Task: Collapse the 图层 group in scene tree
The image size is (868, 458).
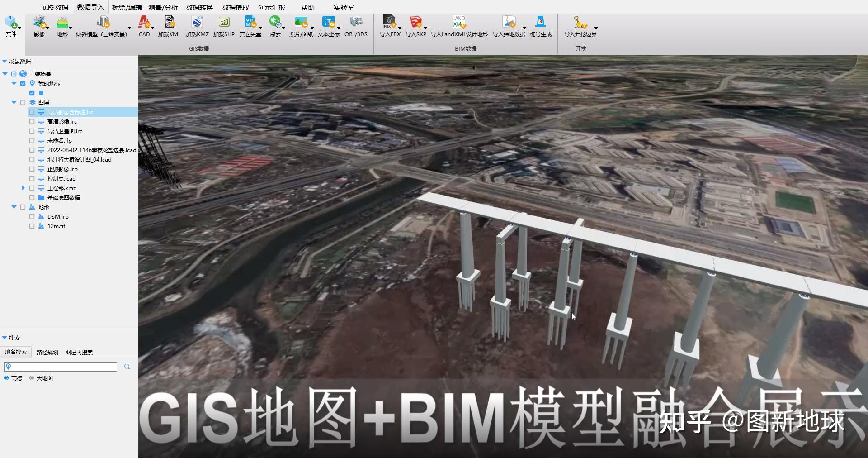Action: click(x=14, y=102)
